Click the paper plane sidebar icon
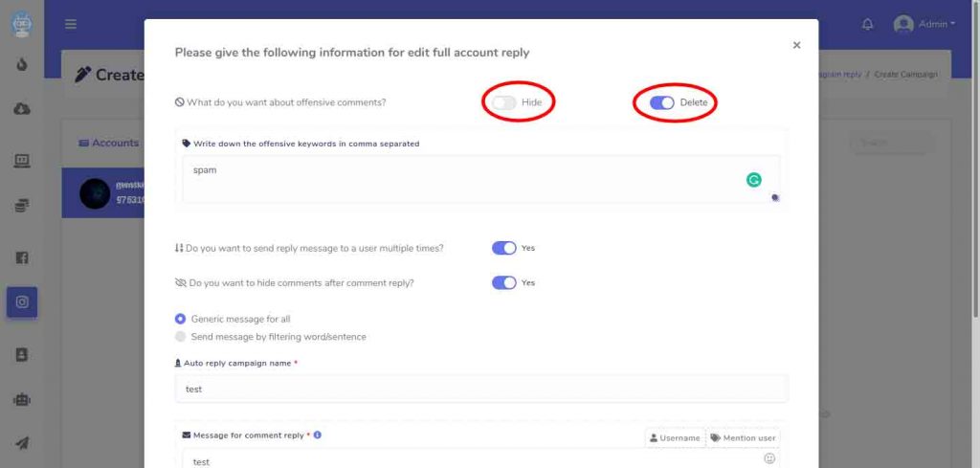The image size is (980, 468). point(22,444)
